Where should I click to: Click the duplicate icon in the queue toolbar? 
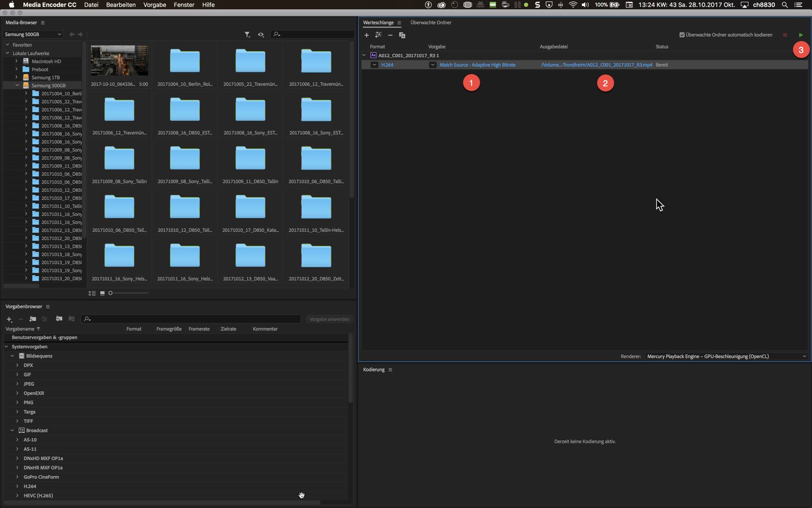(402, 35)
